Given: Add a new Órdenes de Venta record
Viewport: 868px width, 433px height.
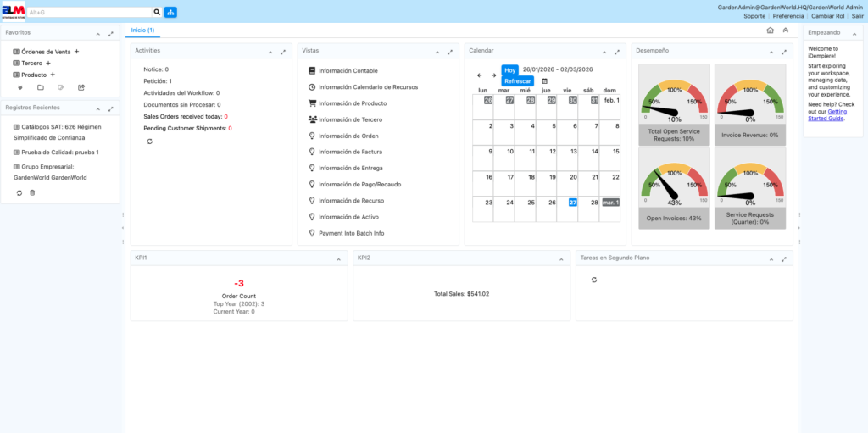Looking at the screenshot, I should [76, 52].
